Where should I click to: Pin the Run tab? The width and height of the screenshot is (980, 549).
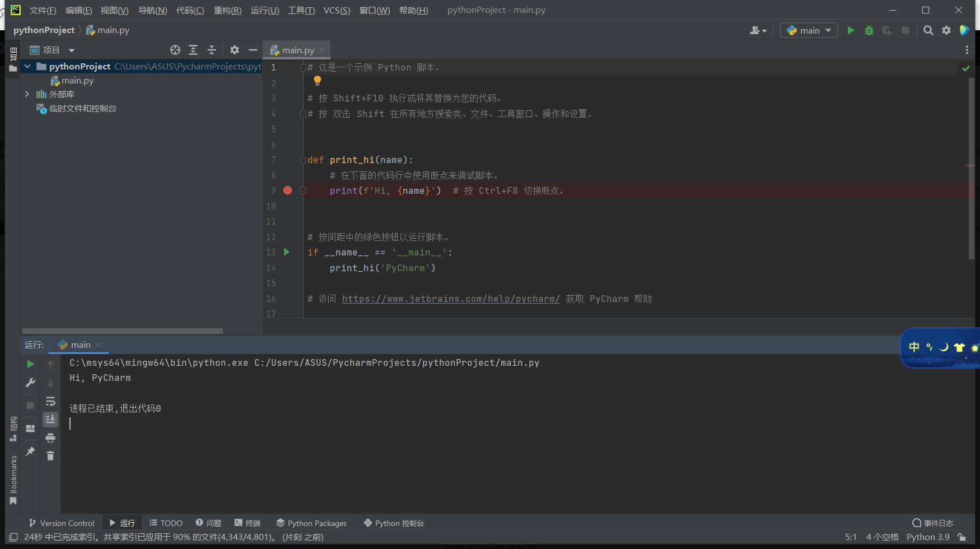(30, 452)
